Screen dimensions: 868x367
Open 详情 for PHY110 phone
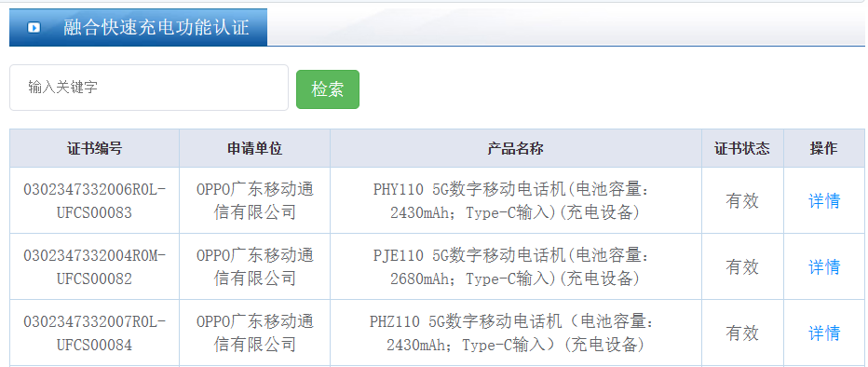click(x=824, y=200)
